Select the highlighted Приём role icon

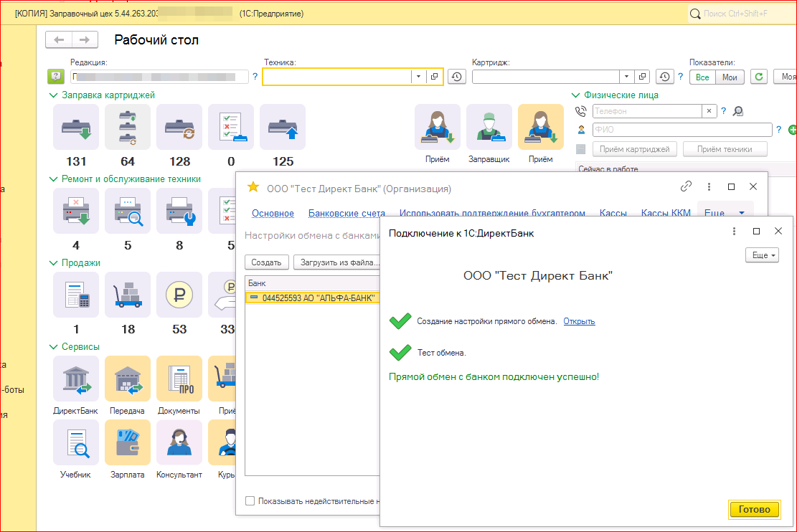pyautogui.click(x=541, y=127)
